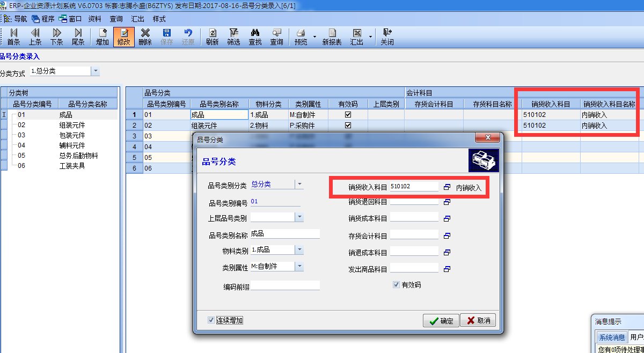Add a new record with 增加
Image resolution: width=644 pixels, height=353 pixels.
[103, 36]
